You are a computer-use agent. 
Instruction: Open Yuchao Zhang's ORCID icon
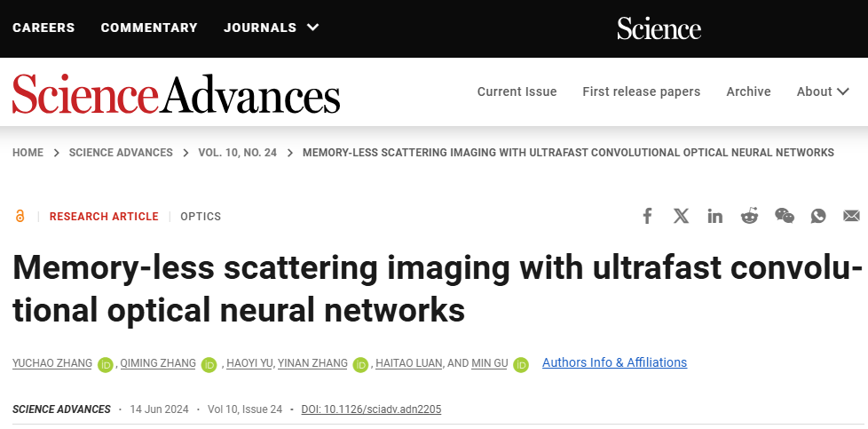coord(106,364)
